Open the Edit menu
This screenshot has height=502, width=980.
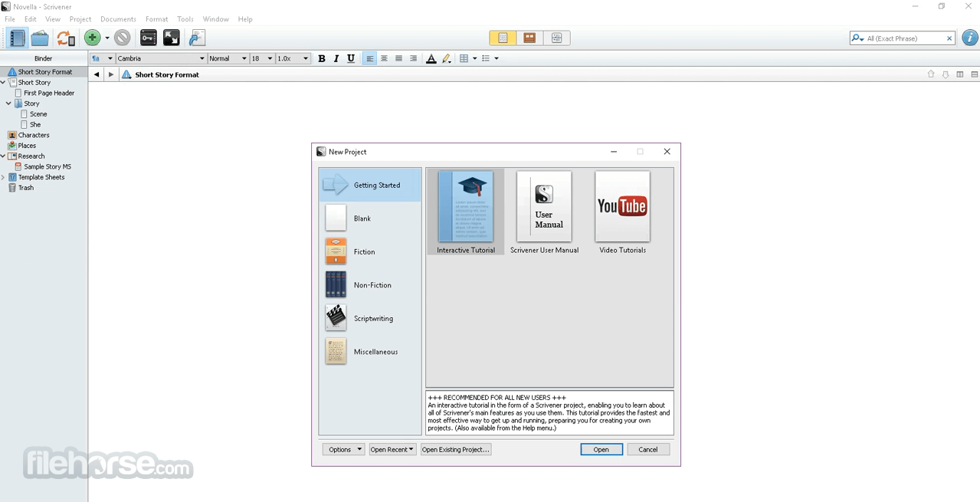(31, 19)
